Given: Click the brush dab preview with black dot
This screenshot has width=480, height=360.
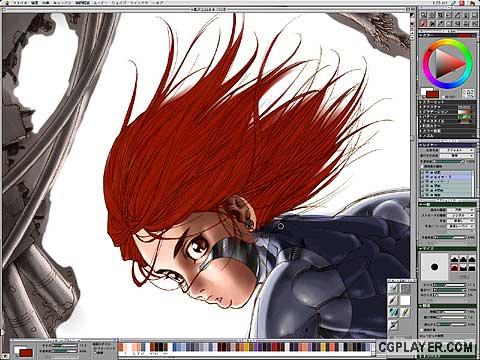Looking at the screenshot, I should [434, 266].
